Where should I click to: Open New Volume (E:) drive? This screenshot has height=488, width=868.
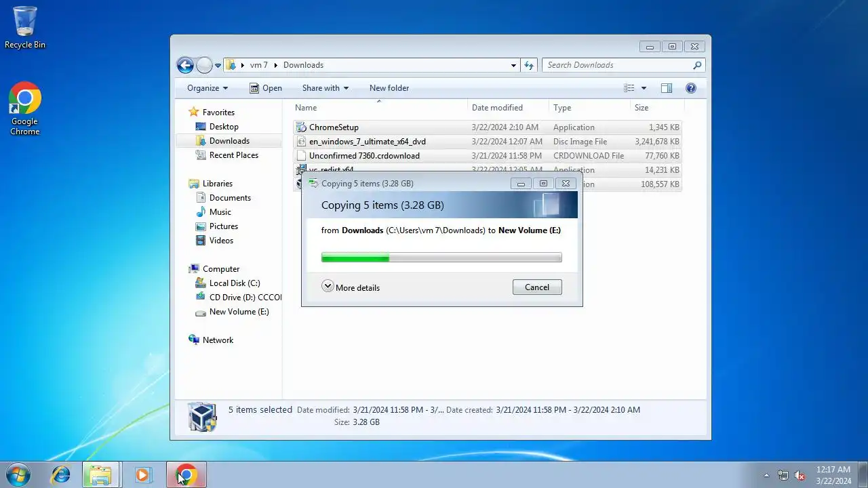(x=239, y=312)
